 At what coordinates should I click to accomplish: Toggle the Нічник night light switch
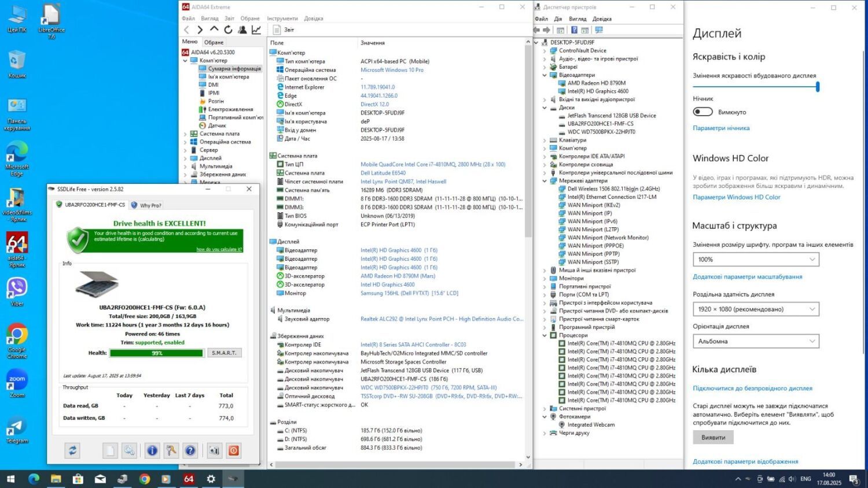pos(703,112)
